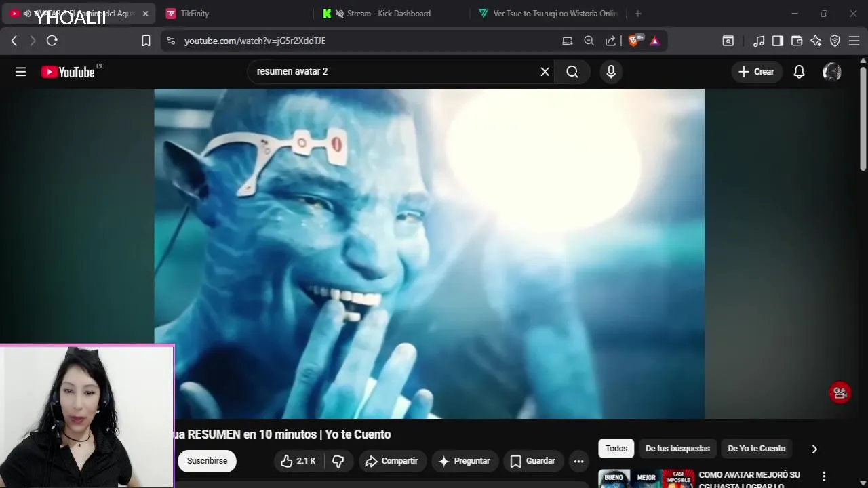Open the media playlist music note icon

[x=759, y=41]
